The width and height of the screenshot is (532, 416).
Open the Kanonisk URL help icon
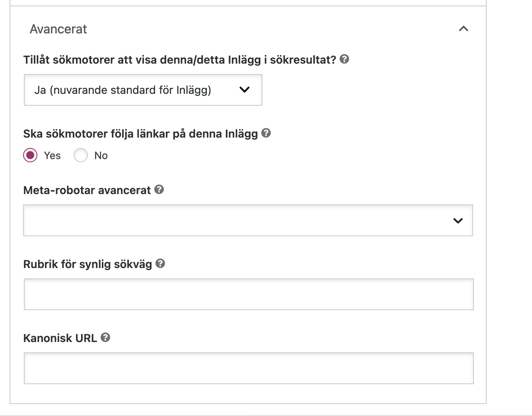coord(105,338)
